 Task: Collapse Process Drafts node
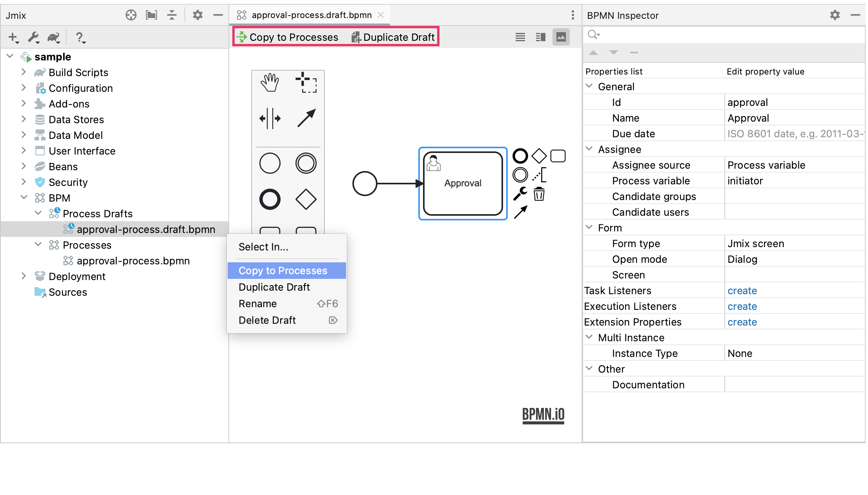point(38,213)
